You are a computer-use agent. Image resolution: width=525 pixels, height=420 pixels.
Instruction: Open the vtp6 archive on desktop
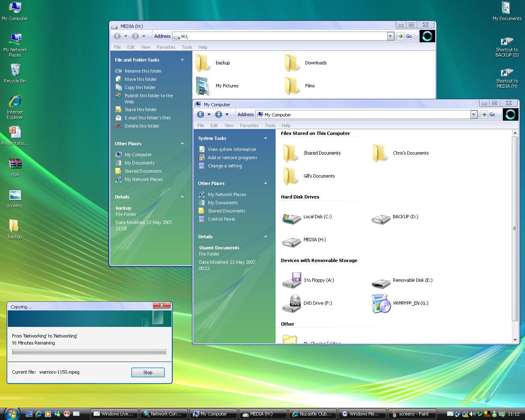coord(15,164)
